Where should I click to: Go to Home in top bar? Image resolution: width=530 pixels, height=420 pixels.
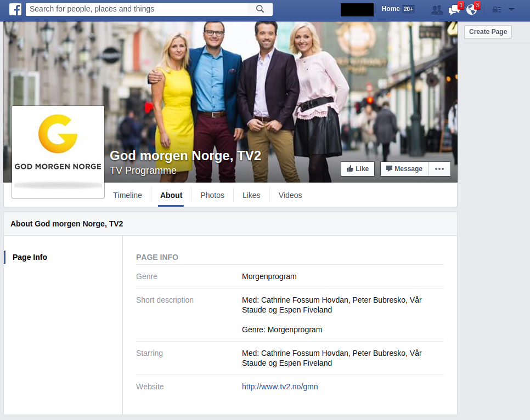coord(391,9)
